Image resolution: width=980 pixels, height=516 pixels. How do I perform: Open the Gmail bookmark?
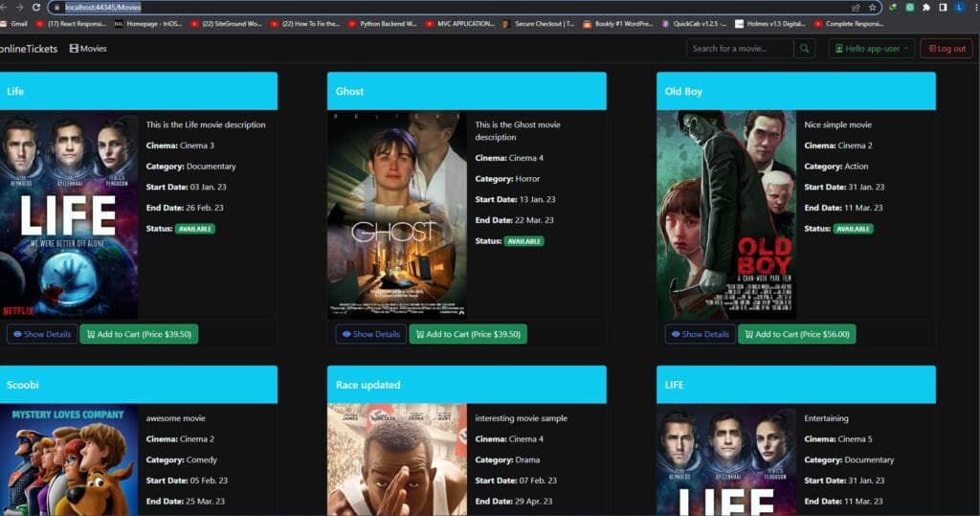coord(13,23)
